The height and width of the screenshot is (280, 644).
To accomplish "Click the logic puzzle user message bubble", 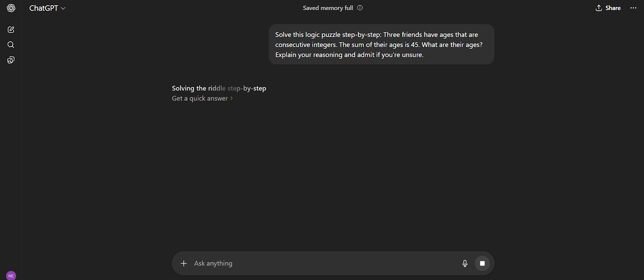I will tap(381, 44).
